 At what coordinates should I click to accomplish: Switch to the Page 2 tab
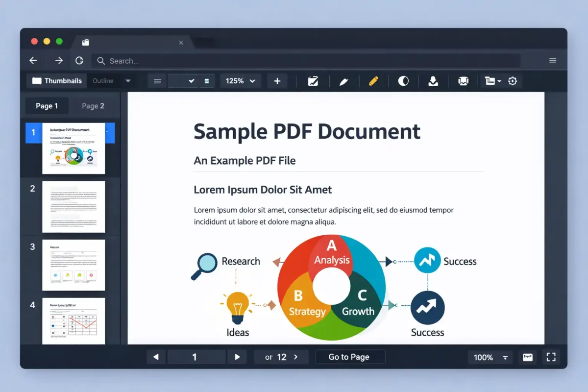coord(93,105)
